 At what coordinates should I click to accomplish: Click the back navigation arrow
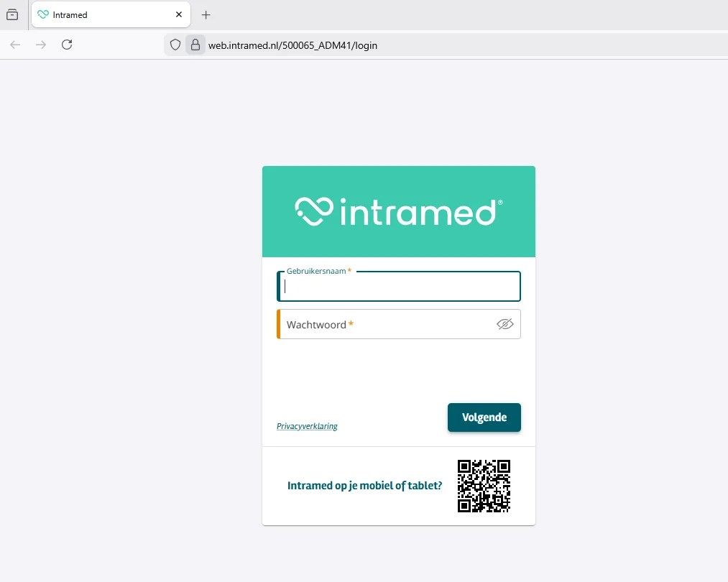click(15, 45)
